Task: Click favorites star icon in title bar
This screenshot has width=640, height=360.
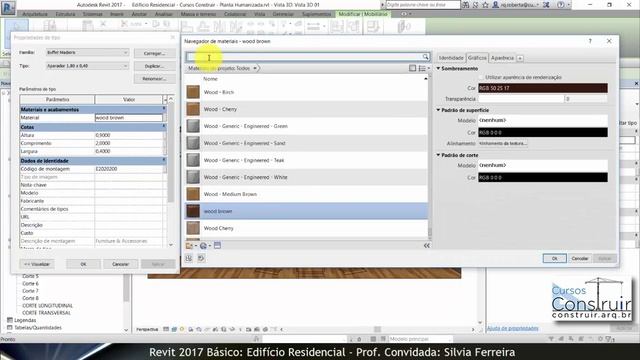Action: pyautogui.click(x=485, y=5)
